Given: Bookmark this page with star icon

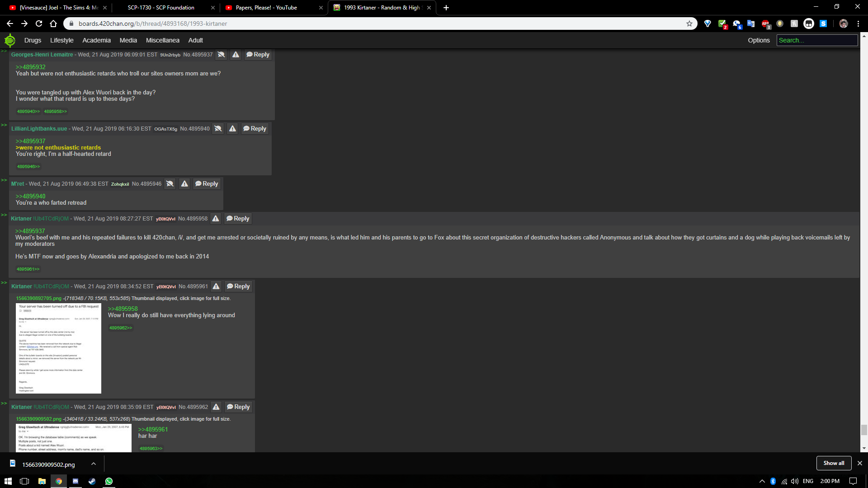Looking at the screenshot, I should 689,23.
